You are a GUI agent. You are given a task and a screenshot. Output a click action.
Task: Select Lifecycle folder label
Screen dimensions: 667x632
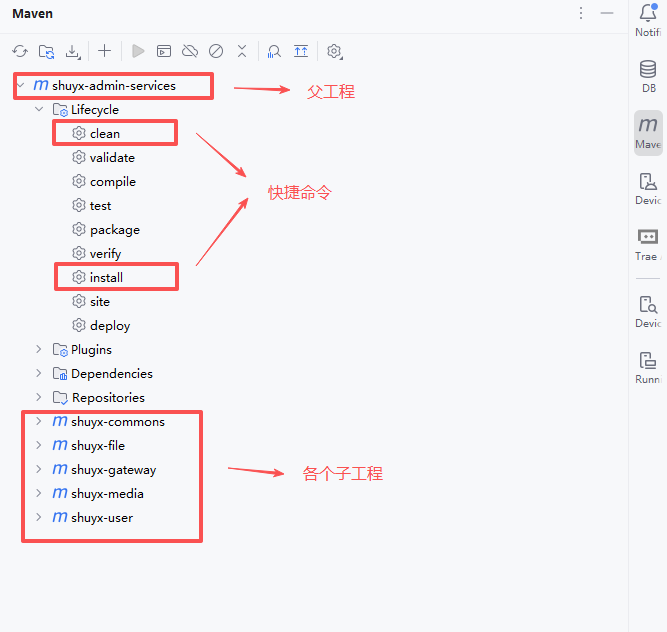coord(95,110)
